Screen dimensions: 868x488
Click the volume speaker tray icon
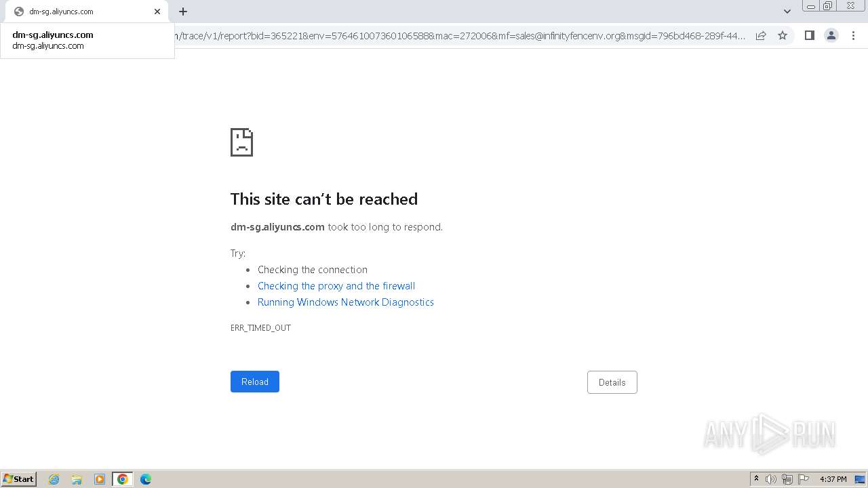[x=771, y=479]
